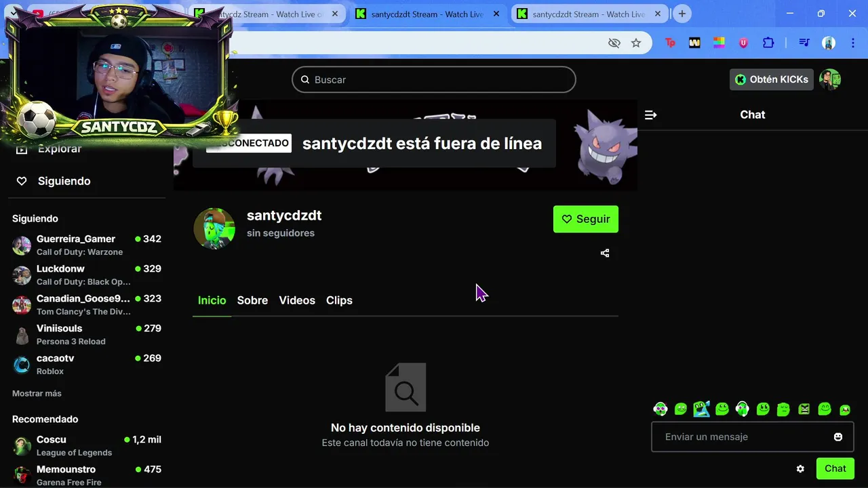Viewport: 868px width, 488px height.
Task: Insert the first headphone emote with purple eyes
Action: click(x=660, y=409)
